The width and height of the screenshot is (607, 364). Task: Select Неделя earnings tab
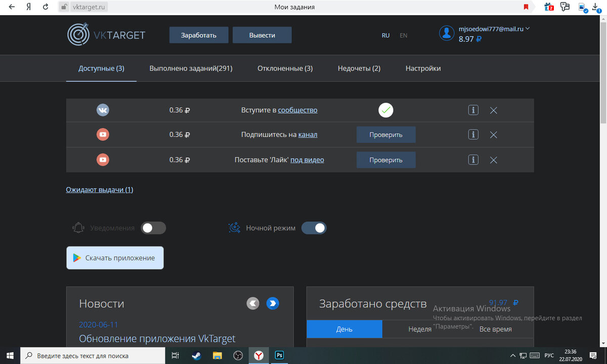(x=420, y=329)
